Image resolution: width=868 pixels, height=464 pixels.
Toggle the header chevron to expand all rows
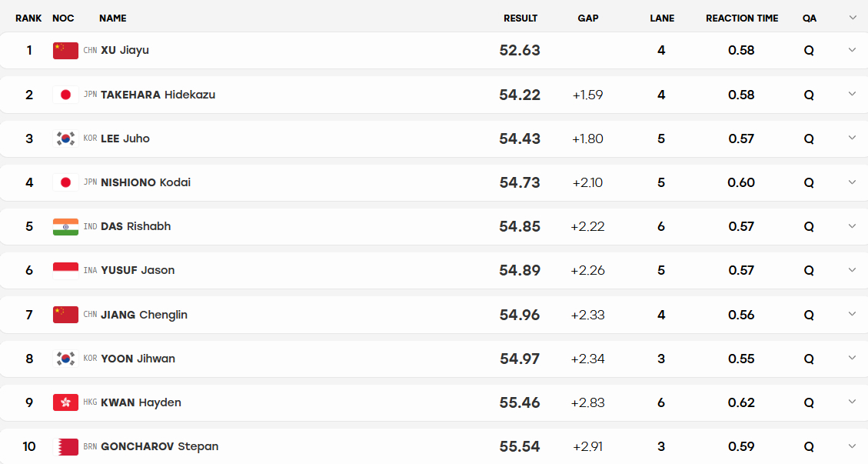click(x=853, y=18)
